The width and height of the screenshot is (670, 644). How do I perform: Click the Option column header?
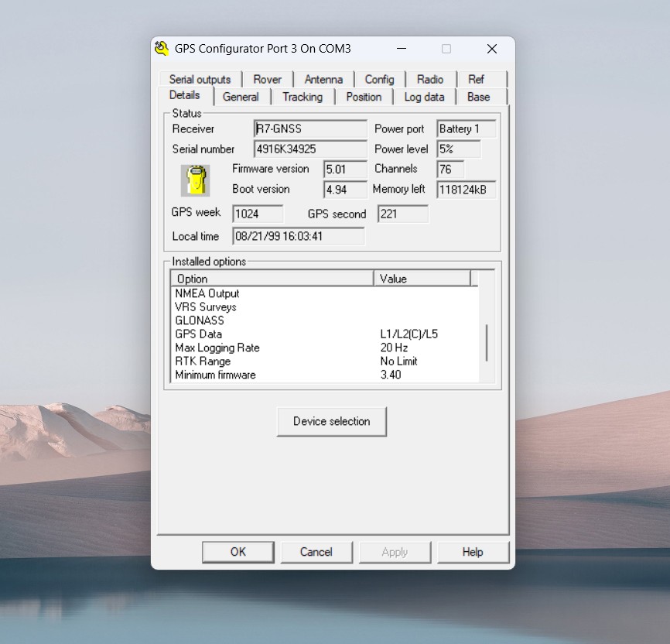272,279
